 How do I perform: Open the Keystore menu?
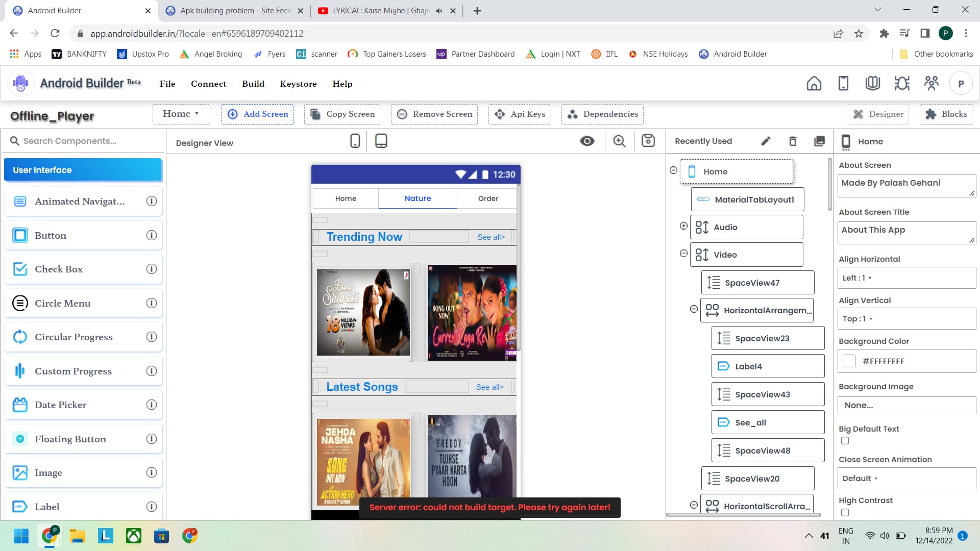[298, 84]
